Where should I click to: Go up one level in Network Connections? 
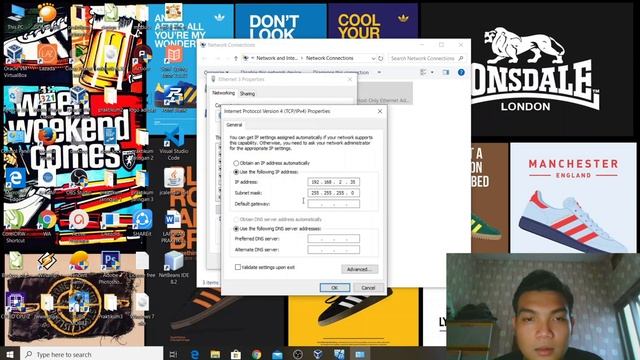(x=236, y=58)
